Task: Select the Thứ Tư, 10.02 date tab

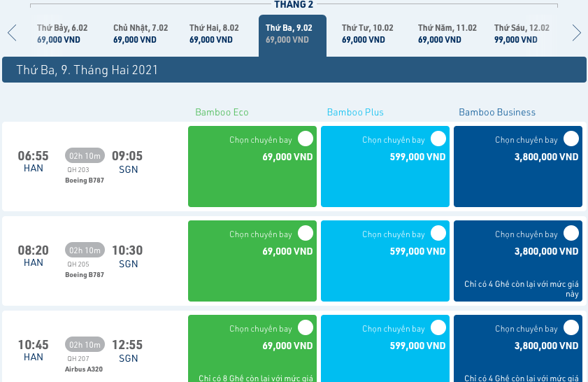Action: tap(367, 34)
